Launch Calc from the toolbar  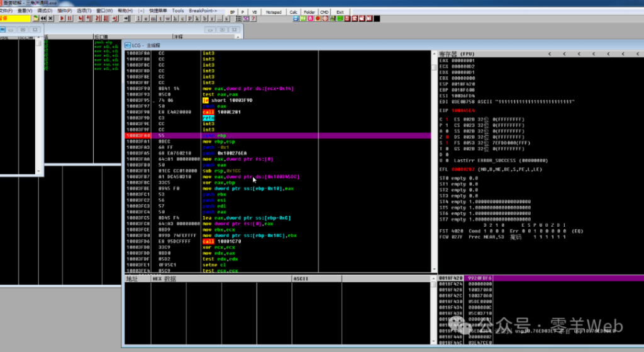coord(293,12)
